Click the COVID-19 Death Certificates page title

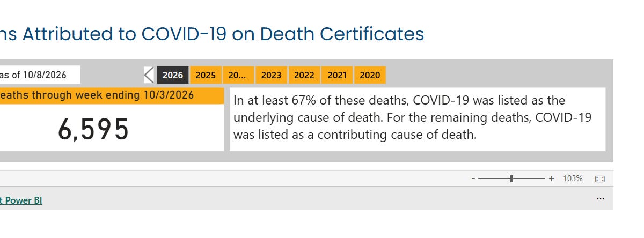click(212, 34)
